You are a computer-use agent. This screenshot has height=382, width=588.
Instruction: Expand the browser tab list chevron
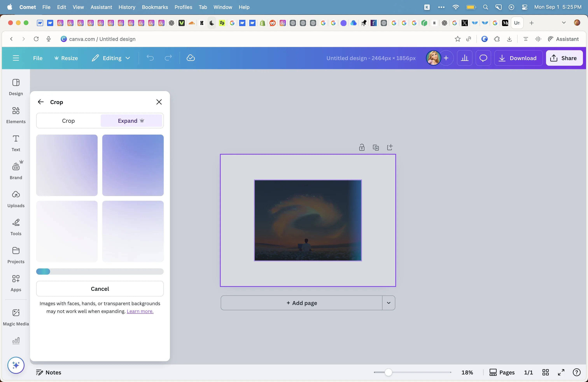(564, 23)
